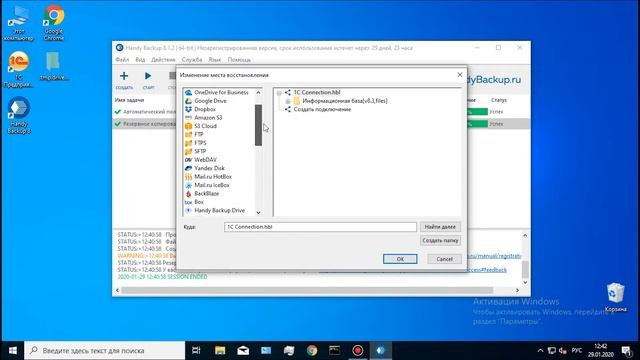The height and width of the screenshot is (360, 640).
Task: Select OneDrive for Business storage icon
Action: pyautogui.click(x=188, y=93)
